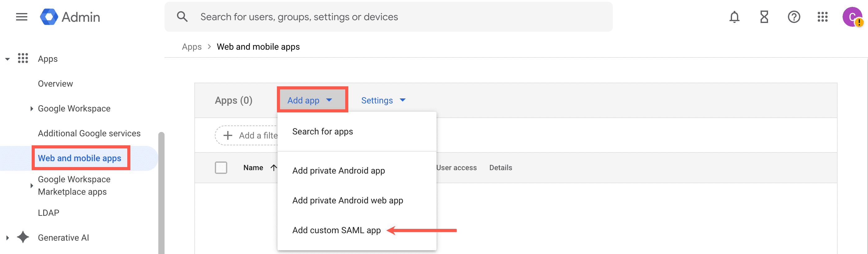Click the sidebar vertical scrollbar
868x254 pixels.
[161, 192]
